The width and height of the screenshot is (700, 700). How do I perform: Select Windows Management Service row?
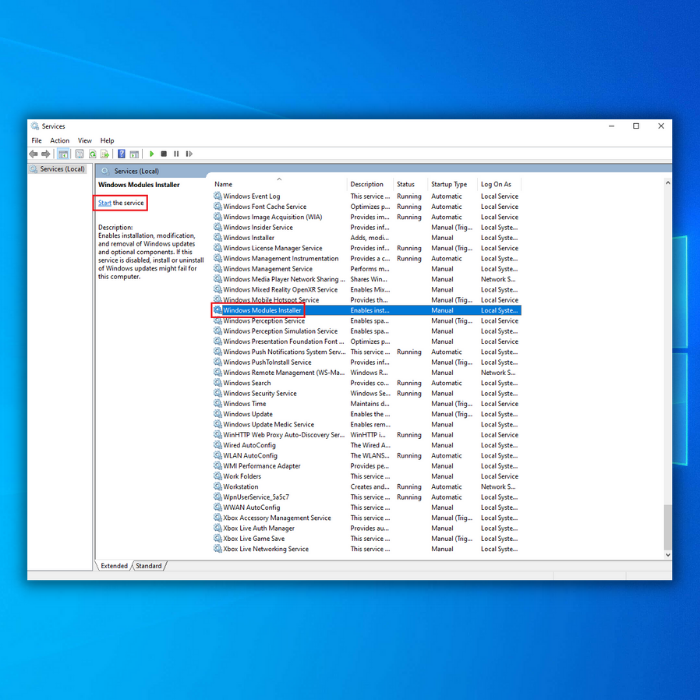(367, 268)
